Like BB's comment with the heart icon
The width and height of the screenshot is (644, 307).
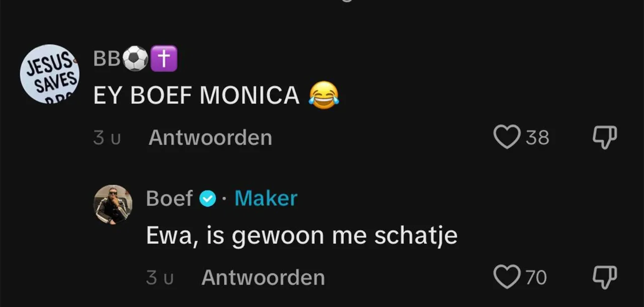(x=507, y=137)
